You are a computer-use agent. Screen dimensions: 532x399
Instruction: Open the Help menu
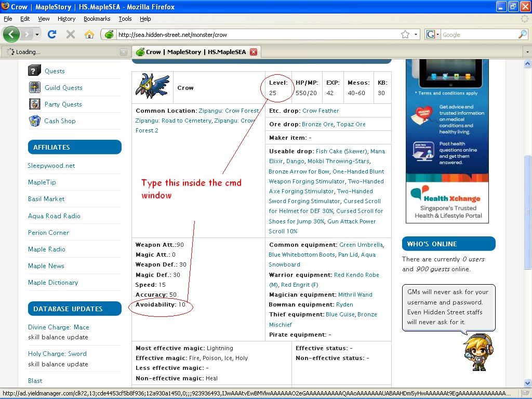coord(145,19)
